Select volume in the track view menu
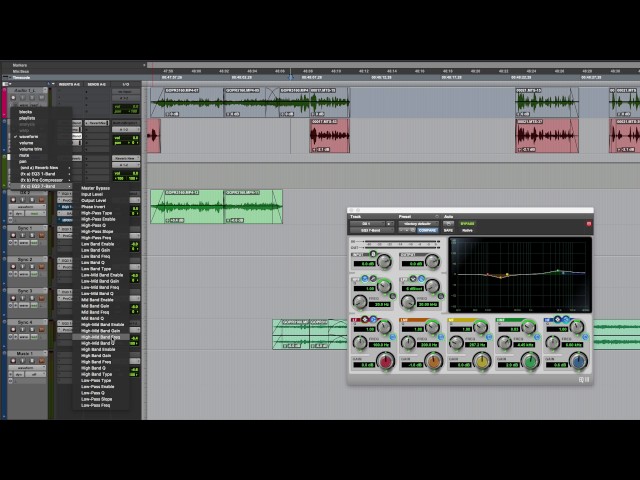Viewport: 640px width, 480px height. (26, 143)
